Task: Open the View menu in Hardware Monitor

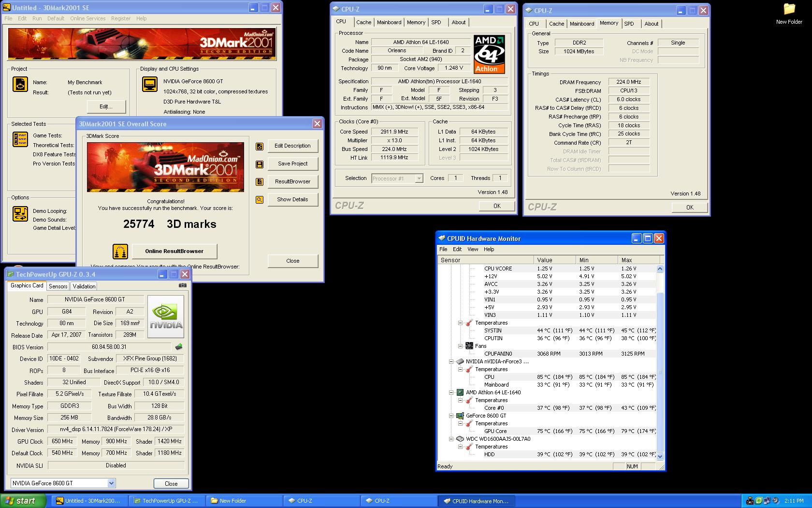Action: click(x=473, y=249)
